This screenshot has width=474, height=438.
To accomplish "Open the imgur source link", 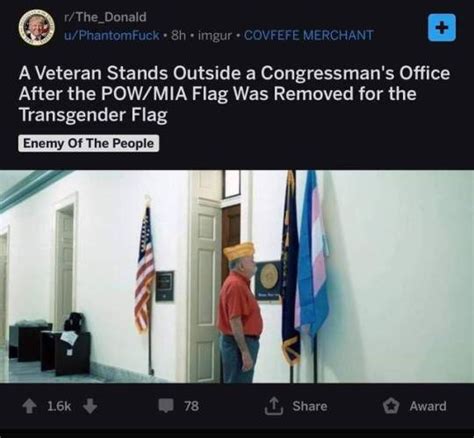I will [215, 35].
